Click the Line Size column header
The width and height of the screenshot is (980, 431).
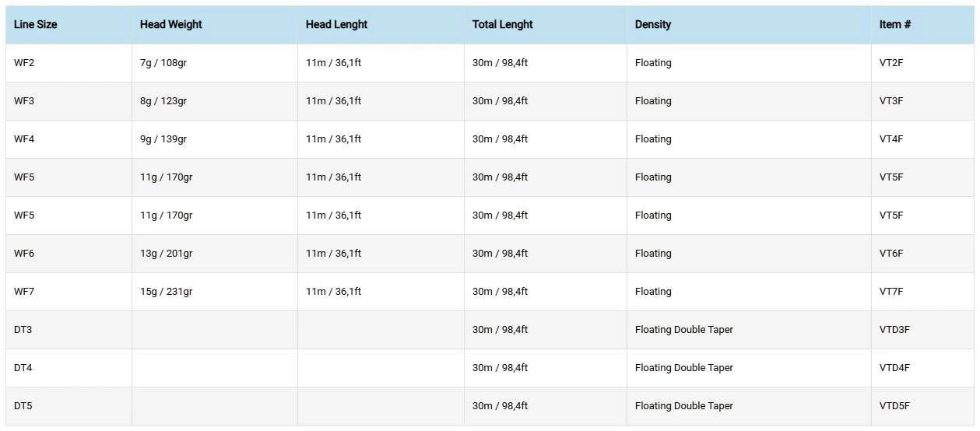point(36,24)
